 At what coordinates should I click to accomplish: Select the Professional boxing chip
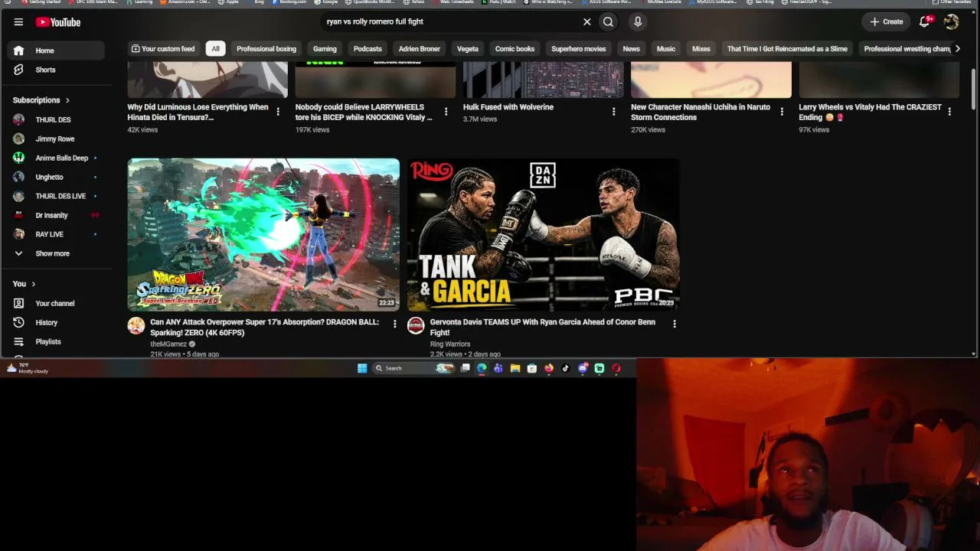point(266,49)
